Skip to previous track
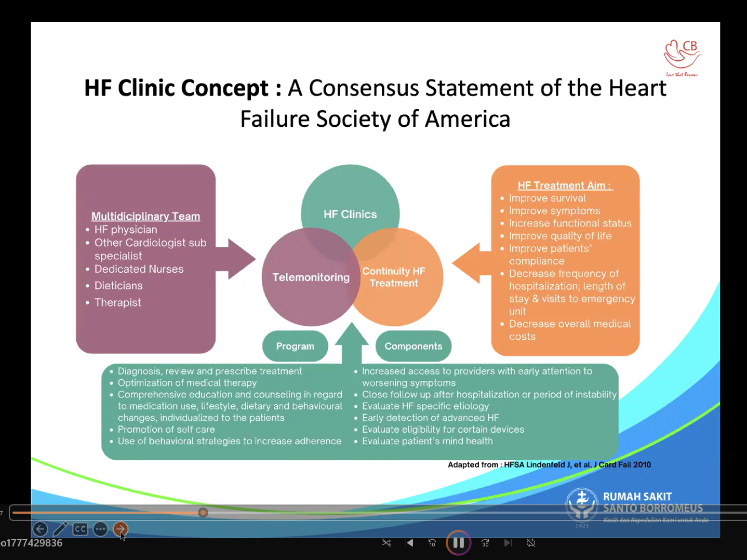 click(409, 543)
